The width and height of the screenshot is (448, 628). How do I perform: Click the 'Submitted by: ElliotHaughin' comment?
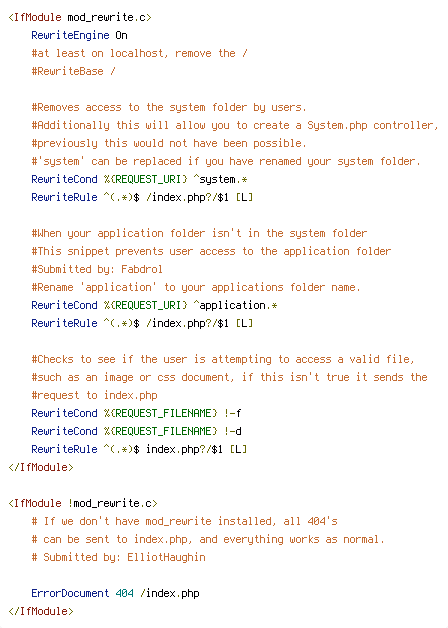tap(119, 557)
